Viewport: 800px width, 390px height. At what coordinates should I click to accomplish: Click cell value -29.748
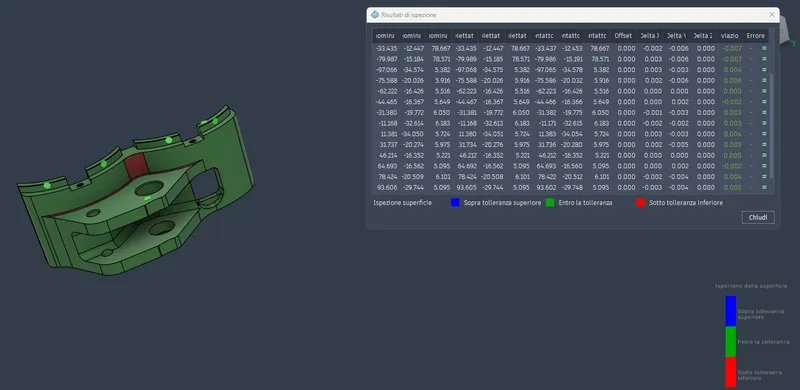tap(571, 188)
